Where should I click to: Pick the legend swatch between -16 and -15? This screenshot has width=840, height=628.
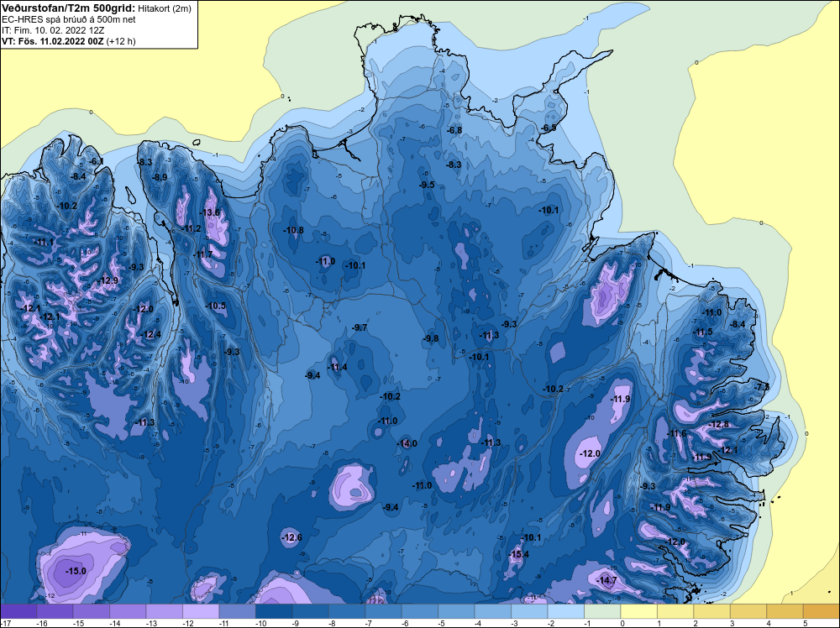[55, 611]
